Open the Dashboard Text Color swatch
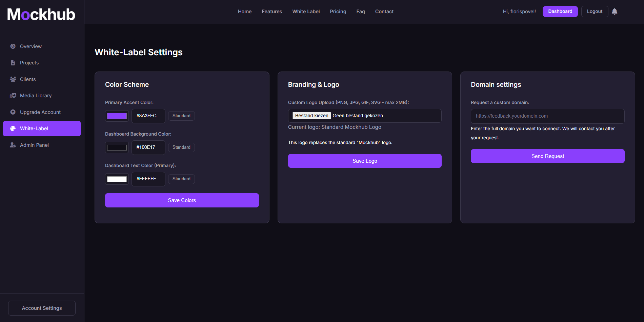 [117, 179]
